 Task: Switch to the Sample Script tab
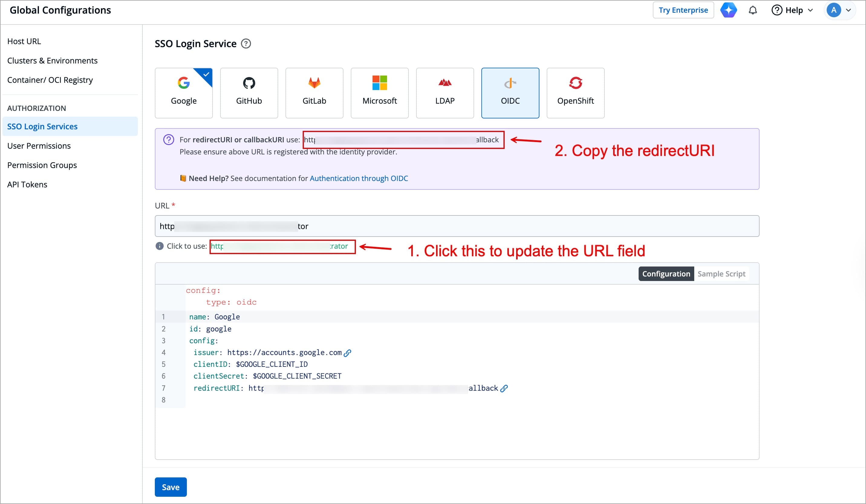point(721,274)
